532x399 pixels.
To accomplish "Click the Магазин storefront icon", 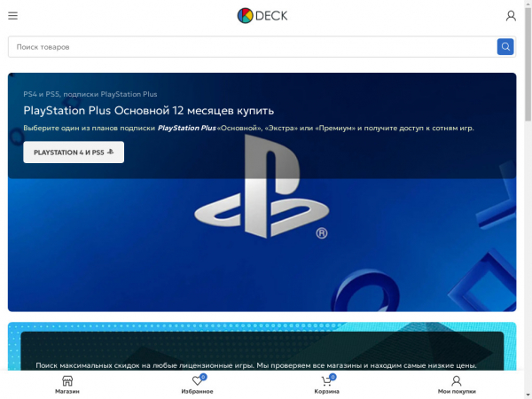I will tap(67, 380).
